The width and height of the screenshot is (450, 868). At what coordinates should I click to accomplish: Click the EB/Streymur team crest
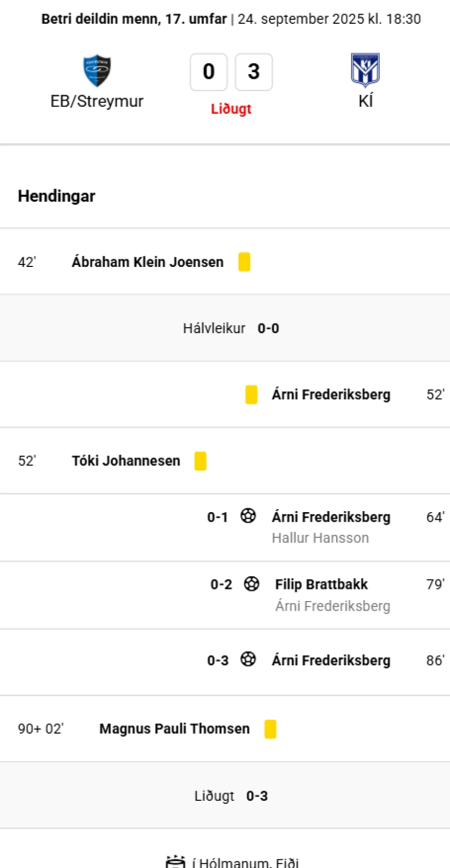point(97,71)
